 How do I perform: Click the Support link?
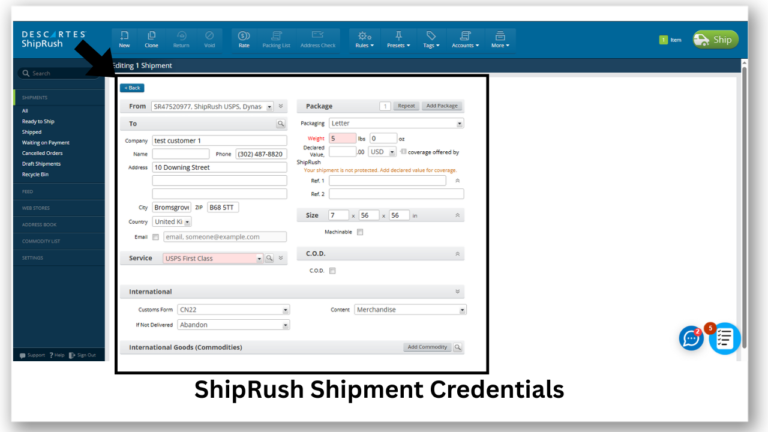[32, 355]
